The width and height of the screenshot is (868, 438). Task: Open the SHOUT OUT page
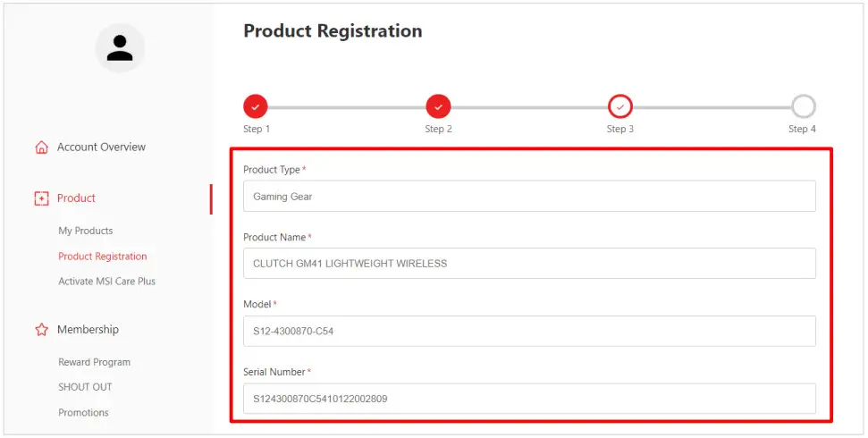(x=85, y=387)
